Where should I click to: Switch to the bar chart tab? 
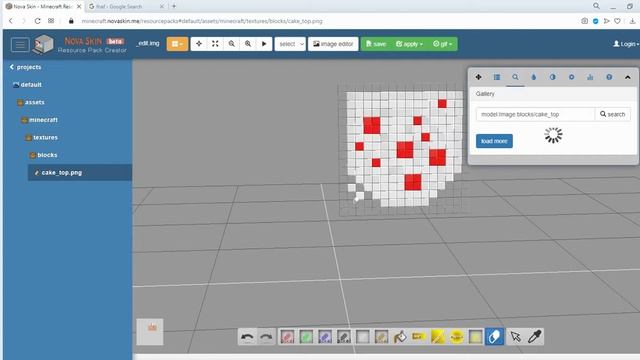pos(590,77)
